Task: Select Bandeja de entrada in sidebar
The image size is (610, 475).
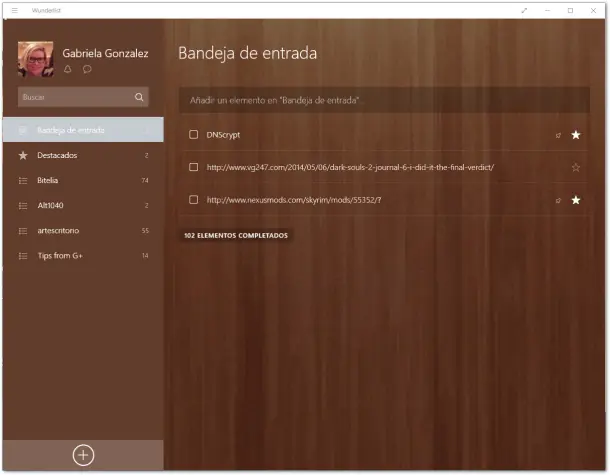Action: tap(83, 130)
